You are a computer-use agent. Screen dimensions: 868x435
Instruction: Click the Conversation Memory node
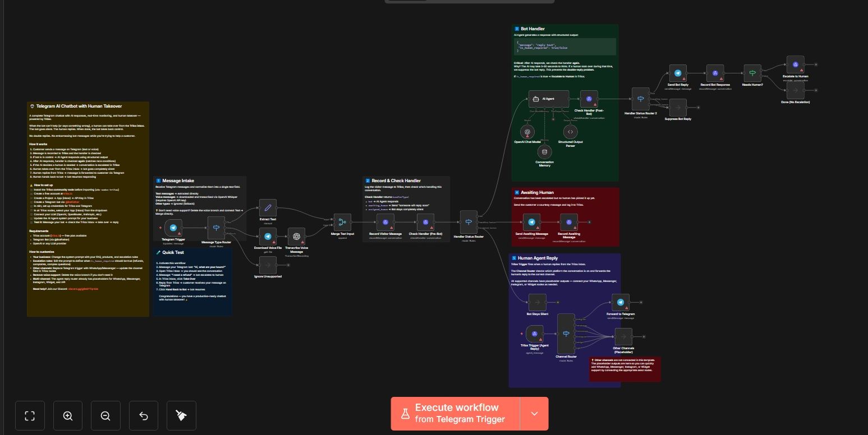pos(544,152)
